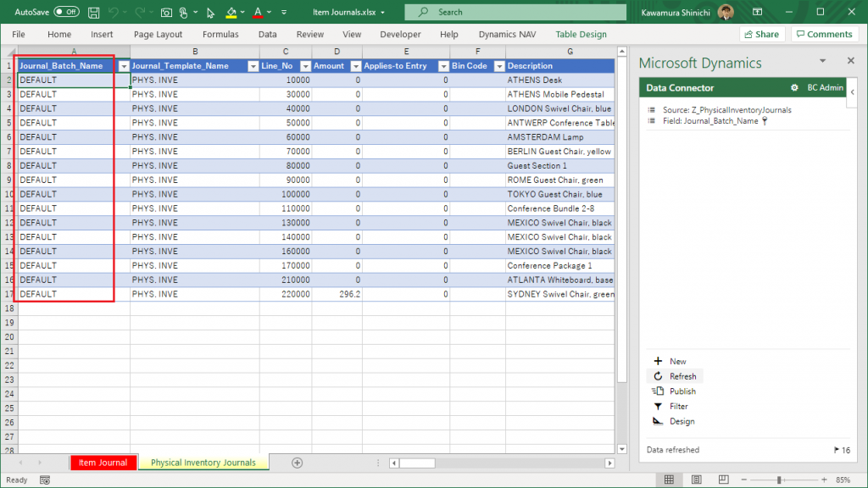Click the Comments button

point(824,34)
